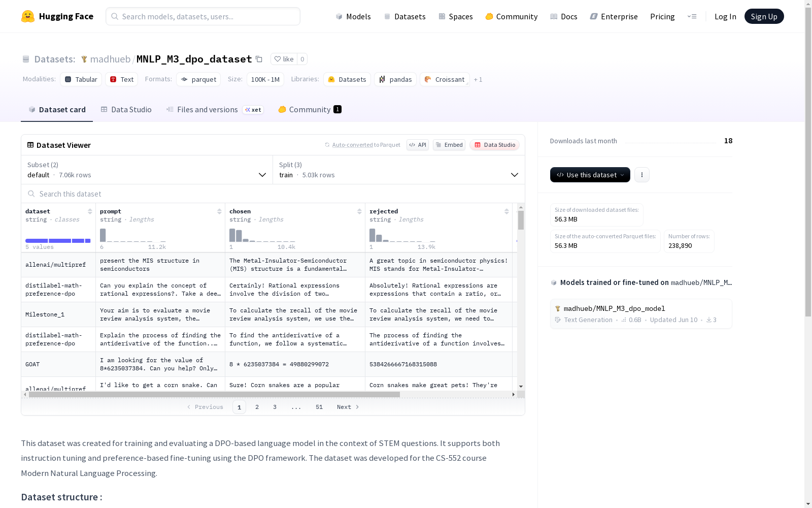Click the Embed button
This screenshot has width=812, height=508.
click(x=449, y=145)
